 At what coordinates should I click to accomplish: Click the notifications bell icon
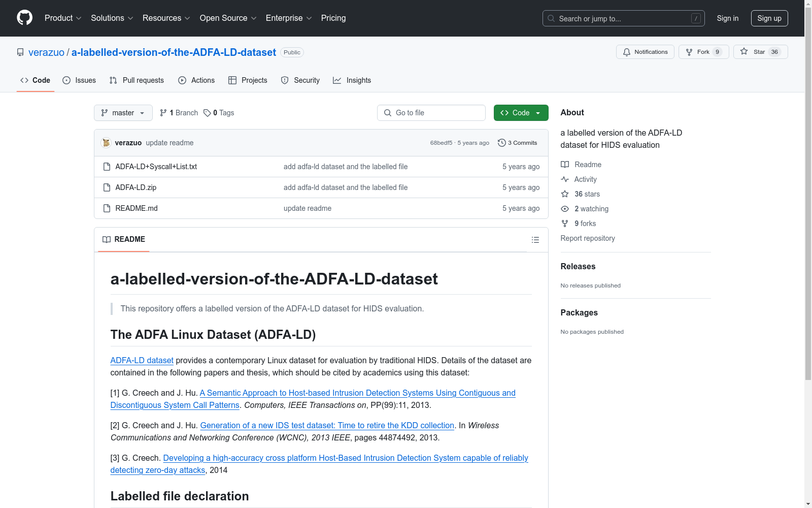[x=627, y=52]
